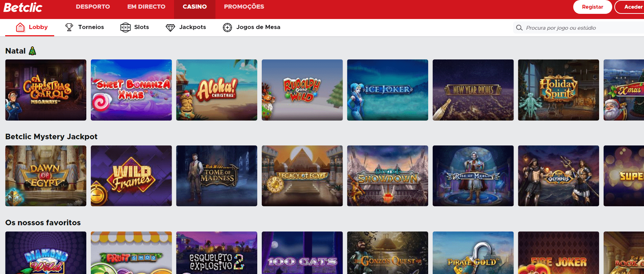Click the Betclic Mystery Jackpot heading
This screenshot has height=274, width=644.
pyautogui.click(x=51, y=136)
